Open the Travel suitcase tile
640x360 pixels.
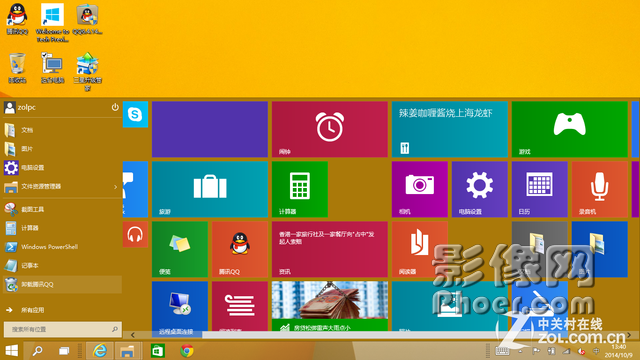pos(210,189)
